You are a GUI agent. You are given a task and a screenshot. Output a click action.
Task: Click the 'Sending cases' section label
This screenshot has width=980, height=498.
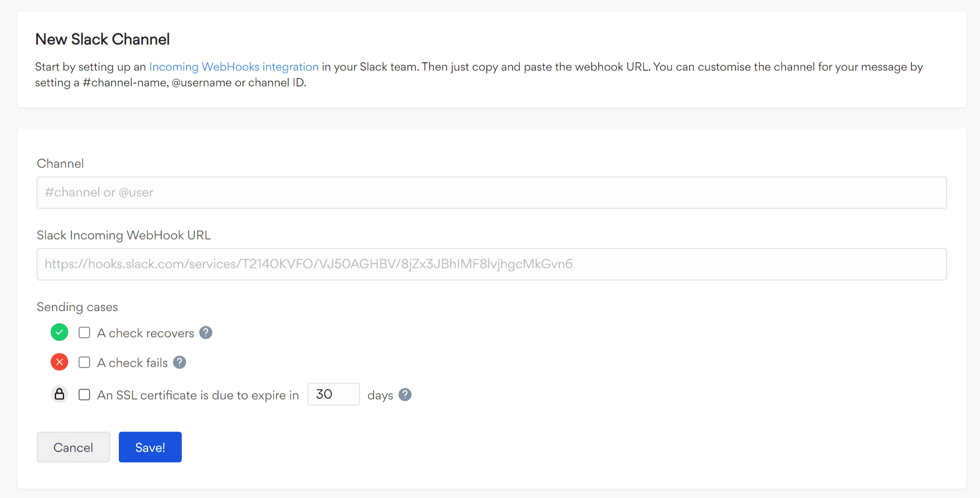77,307
